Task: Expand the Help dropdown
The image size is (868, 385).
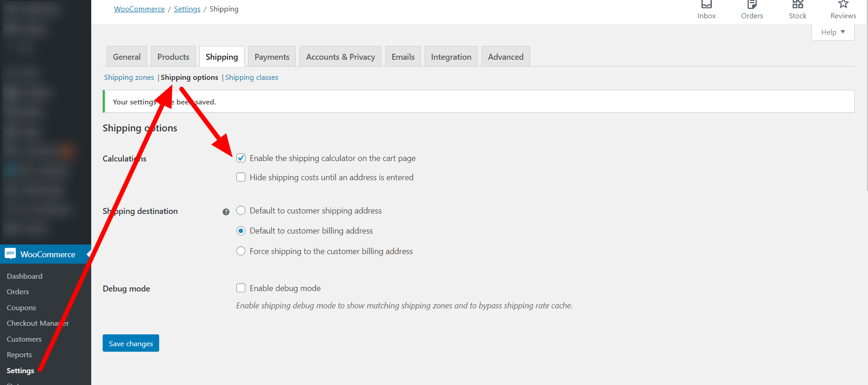Action: pyautogui.click(x=833, y=32)
